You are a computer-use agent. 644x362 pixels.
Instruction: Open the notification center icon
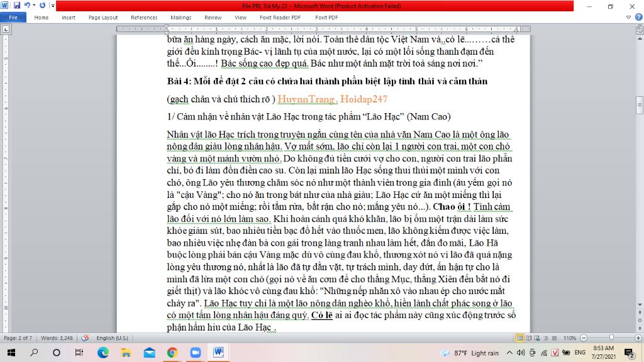tap(629, 353)
